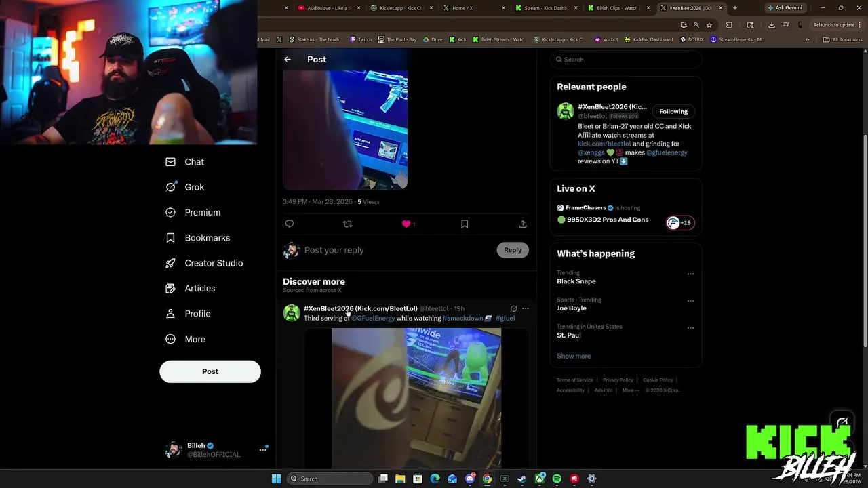Open the Windows Start menu

(x=276, y=479)
